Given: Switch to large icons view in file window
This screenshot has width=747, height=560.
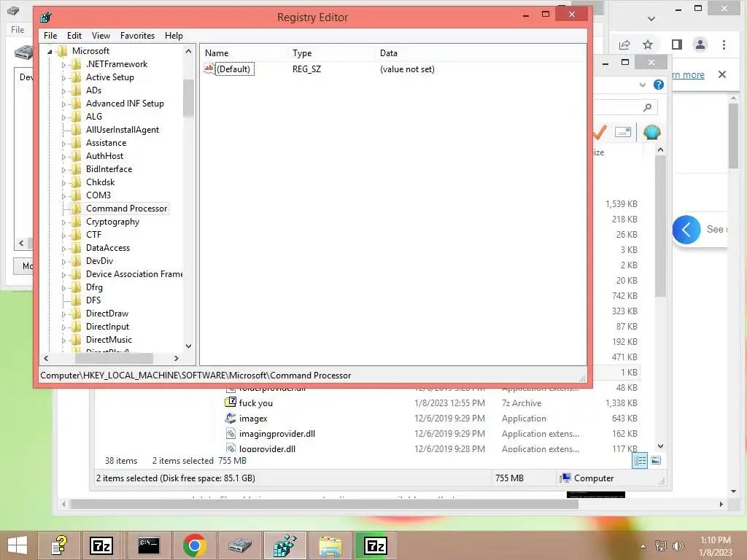Looking at the screenshot, I should tap(656, 460).
